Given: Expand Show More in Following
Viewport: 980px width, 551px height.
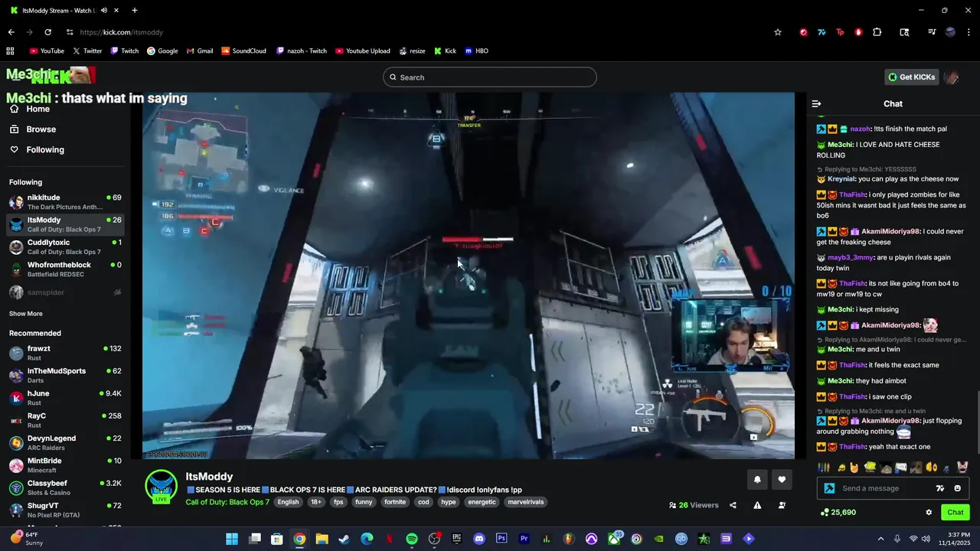Looking at the screenshot, I should (26, 314).
